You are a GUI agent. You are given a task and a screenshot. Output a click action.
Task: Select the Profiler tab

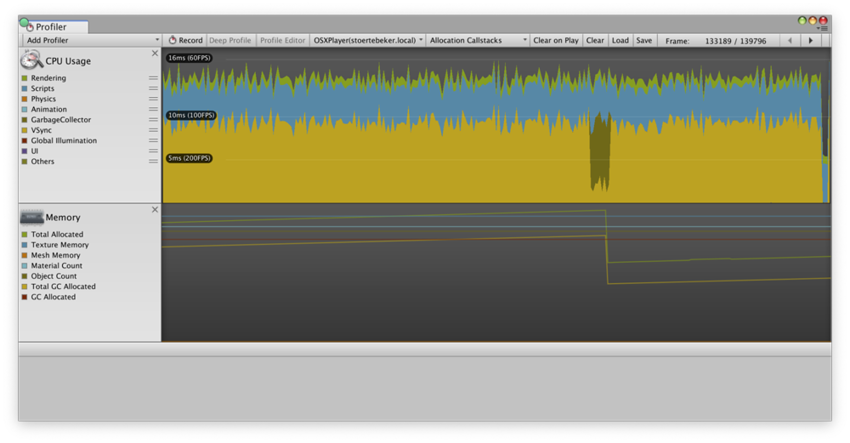point(57,27)
